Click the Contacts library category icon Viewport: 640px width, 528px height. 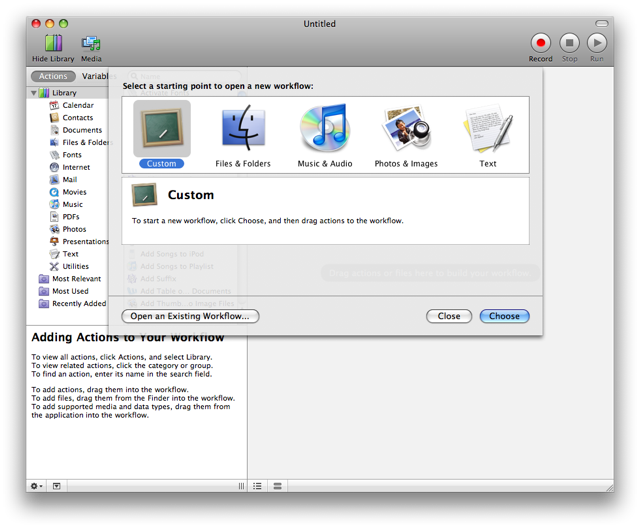point(54,118)
